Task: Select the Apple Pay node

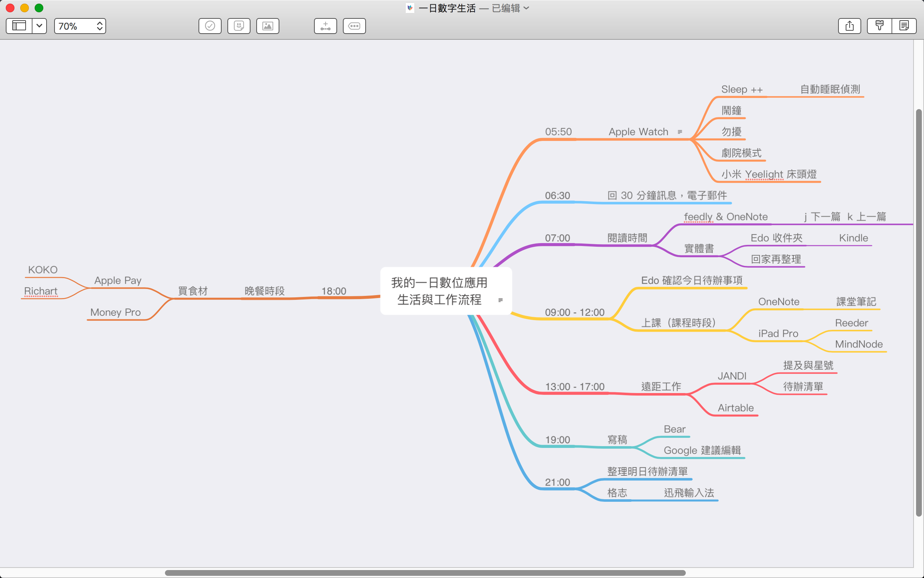Action: (118, 281)
